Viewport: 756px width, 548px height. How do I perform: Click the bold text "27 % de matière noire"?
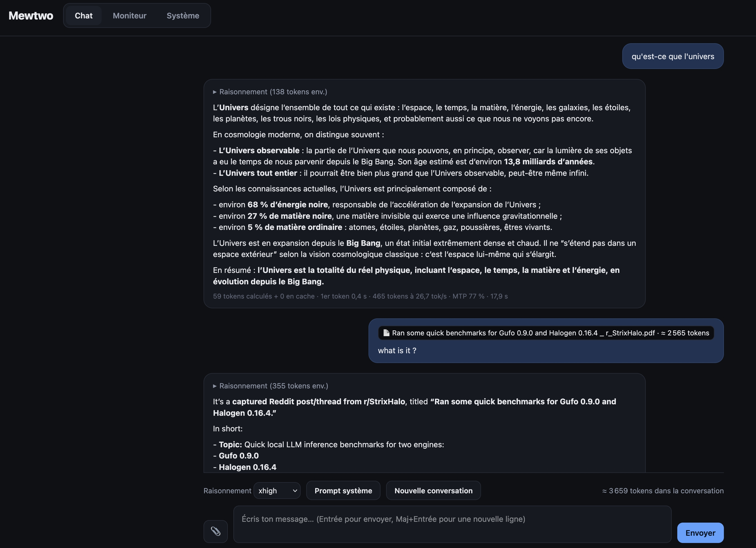coord(290,216)
